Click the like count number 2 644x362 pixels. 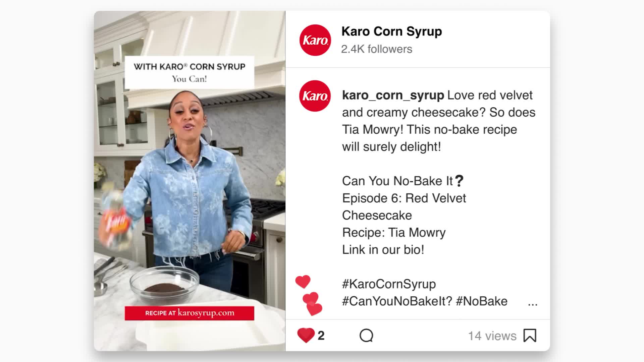(321, 336)
